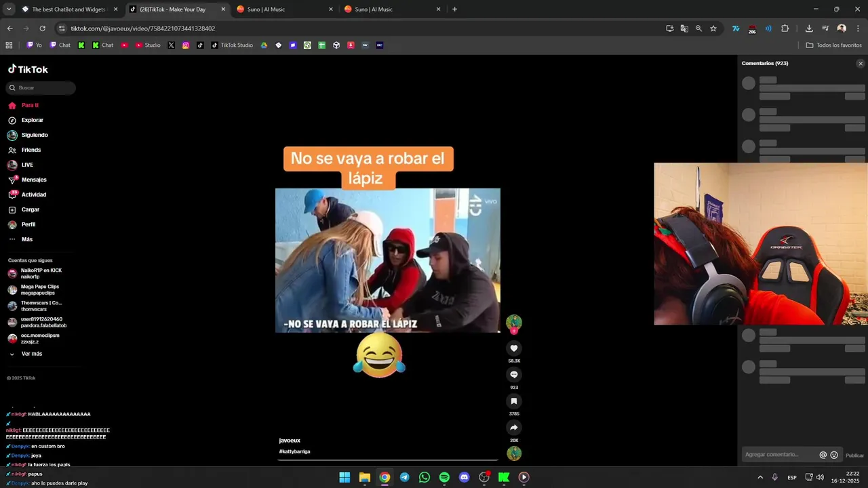Insert a mention with the @ icon
The width and height of the screenshot is (868, 488).
coord(823,455)
